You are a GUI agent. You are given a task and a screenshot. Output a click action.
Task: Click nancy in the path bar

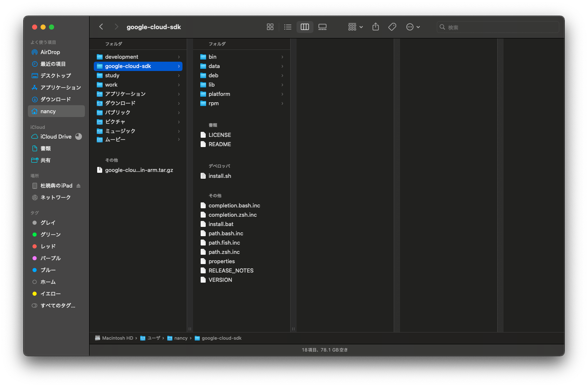177,338
